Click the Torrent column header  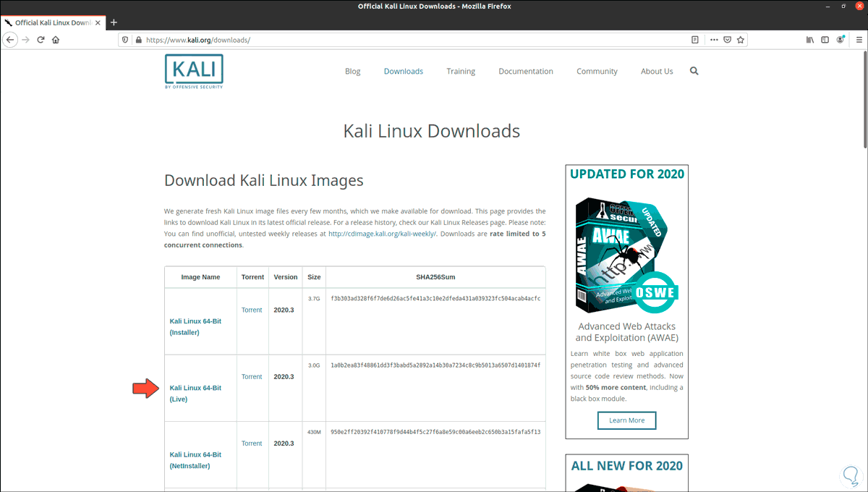pos(252,277)
